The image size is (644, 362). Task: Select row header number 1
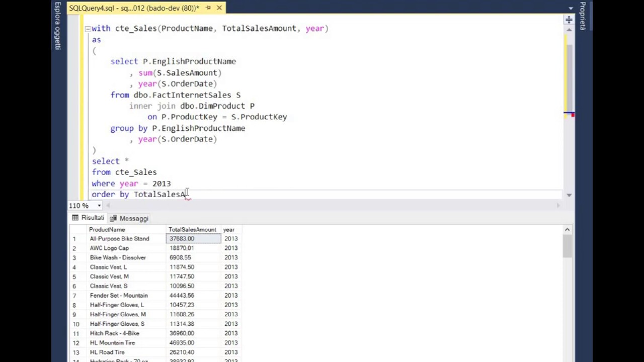(78, 239)
